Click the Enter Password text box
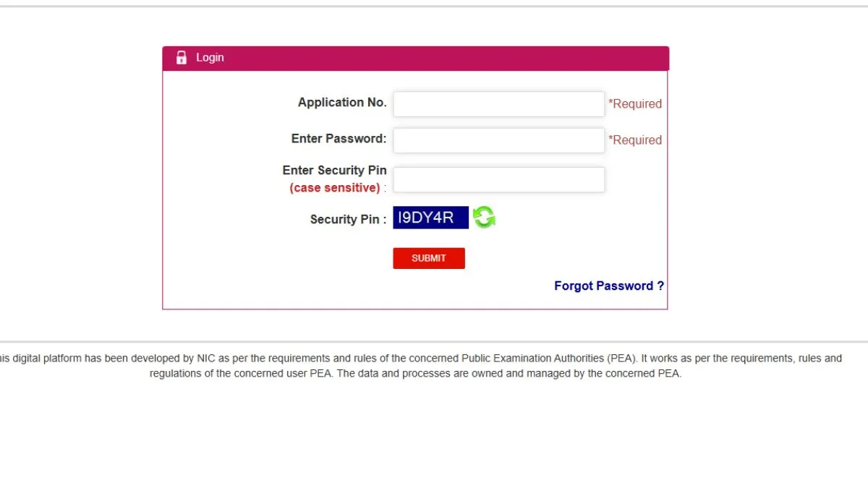Screen dimensions: 868x488 pos(498,140)
